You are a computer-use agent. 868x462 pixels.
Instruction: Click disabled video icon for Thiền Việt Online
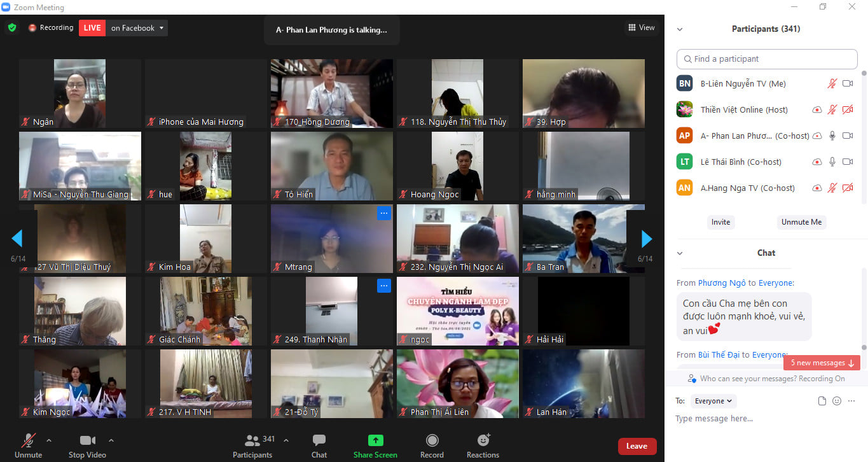point(848,109)
